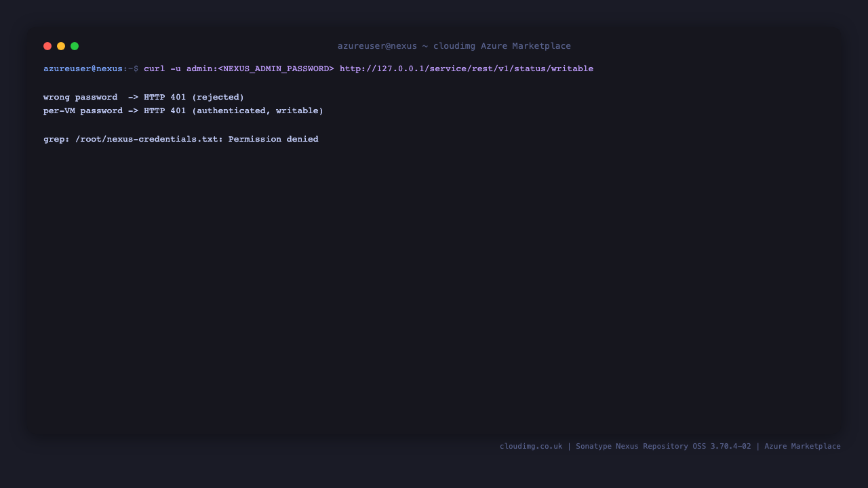868x488 pixels.
Task: Click the 'azureuser@nexus' shell prompt
Action: (x=83, y=68)
